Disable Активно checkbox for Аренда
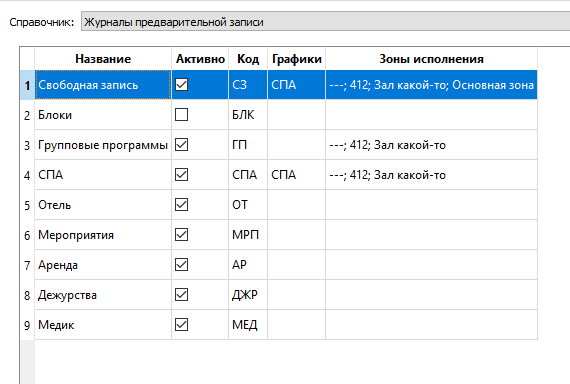The width and height of the screenshot is (570, 384). [181, 265]
